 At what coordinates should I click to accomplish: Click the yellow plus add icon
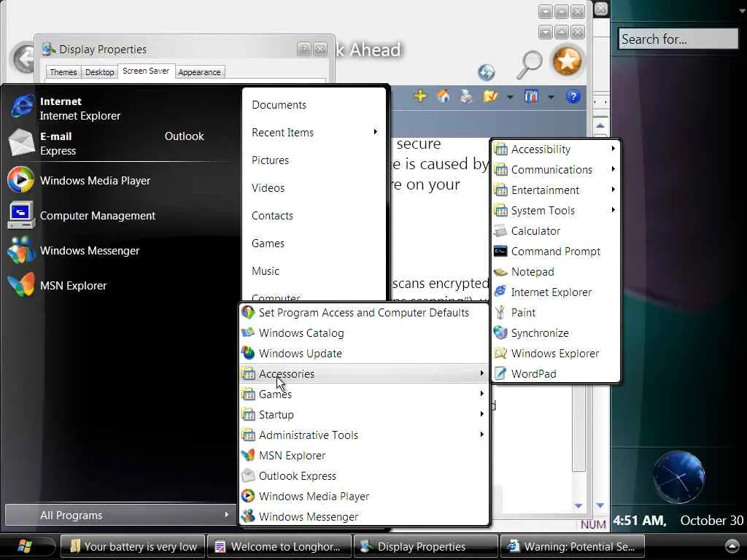(x=420, y=97)
